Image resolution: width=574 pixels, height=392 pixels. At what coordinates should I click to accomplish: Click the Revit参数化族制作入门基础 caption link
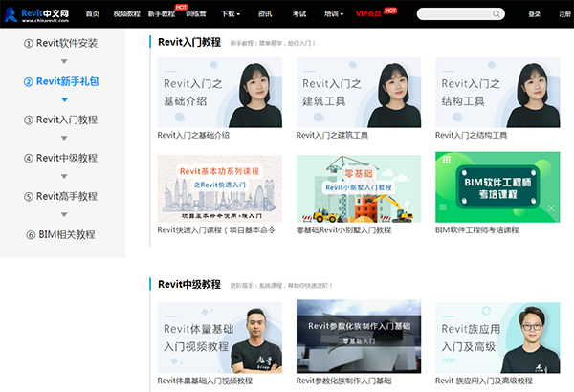(x=343, y=381)
